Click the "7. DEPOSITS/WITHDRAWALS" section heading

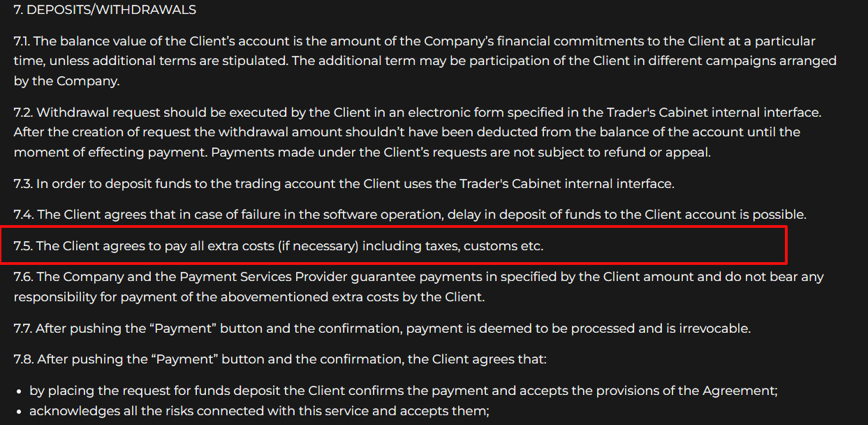(x=105, y=10)
